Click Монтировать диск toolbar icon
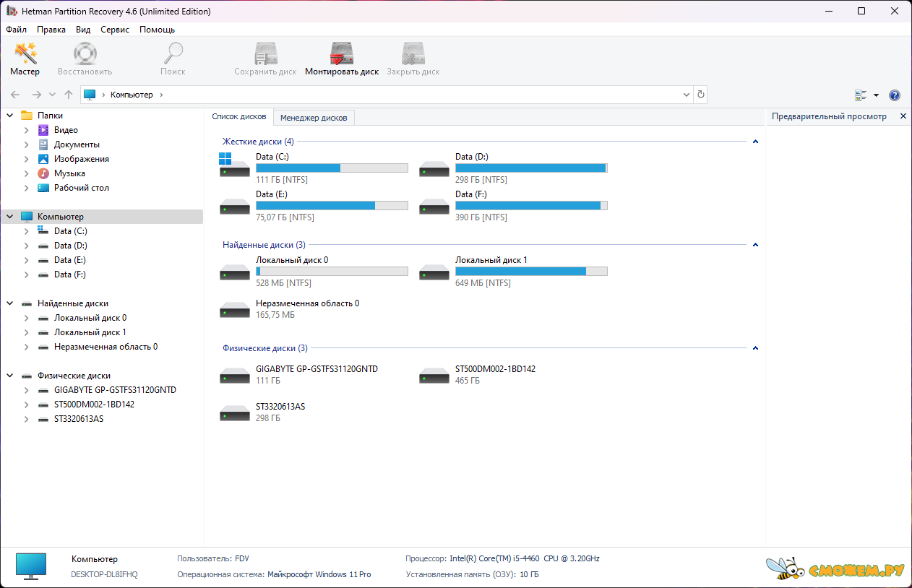 [342, 53]
